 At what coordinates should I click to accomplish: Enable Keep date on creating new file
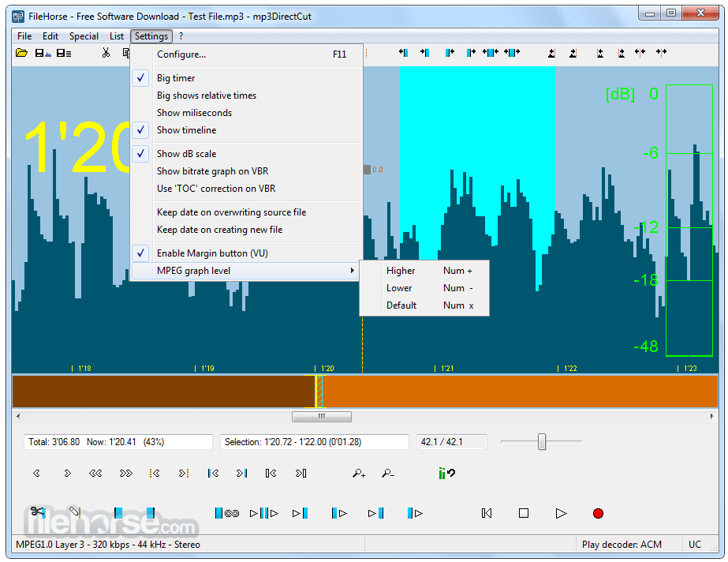[247, 230]
